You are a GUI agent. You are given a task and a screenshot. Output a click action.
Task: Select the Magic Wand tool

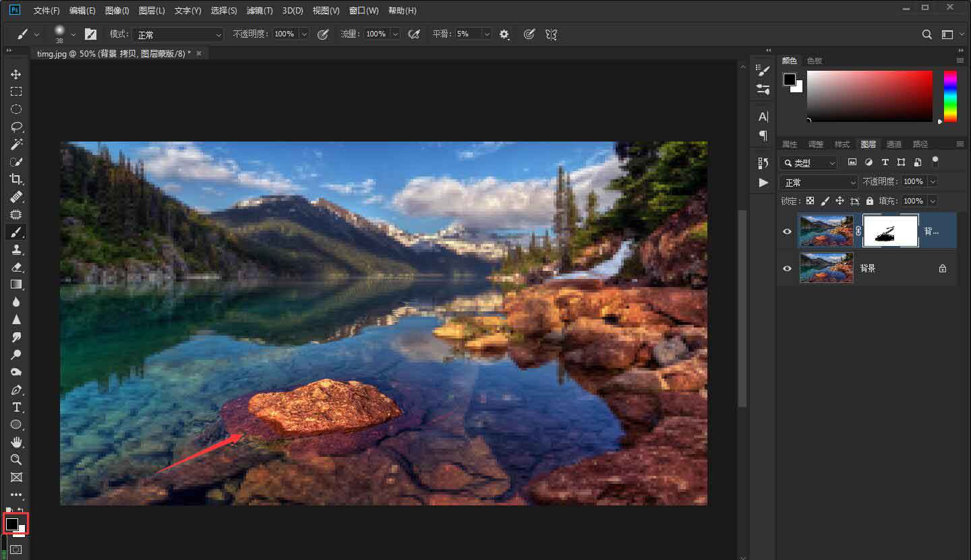click(x=16, y=144)
